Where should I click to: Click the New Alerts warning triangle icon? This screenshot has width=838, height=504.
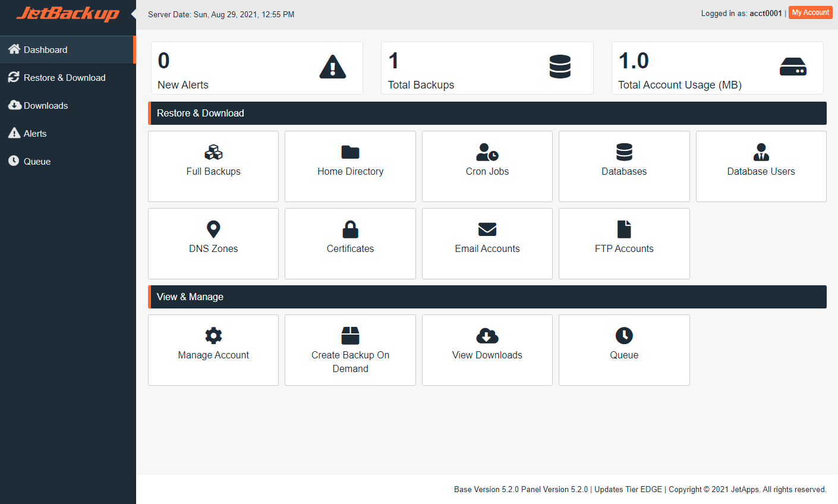pos(333,67)
